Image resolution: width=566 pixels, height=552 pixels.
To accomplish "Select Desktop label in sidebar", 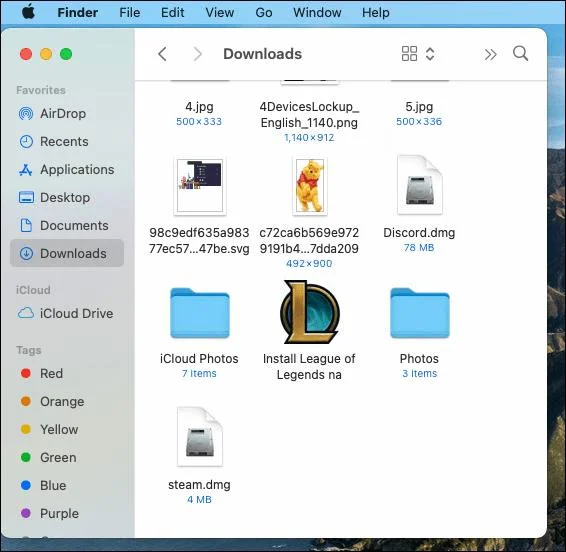I will click(65, 197).
